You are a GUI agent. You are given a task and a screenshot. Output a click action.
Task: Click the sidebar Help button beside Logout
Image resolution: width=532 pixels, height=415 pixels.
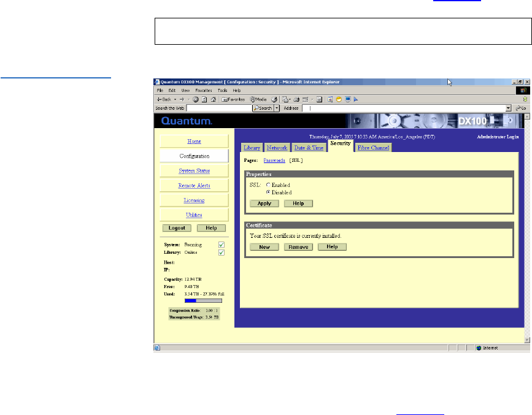click(x=211, y=228)
